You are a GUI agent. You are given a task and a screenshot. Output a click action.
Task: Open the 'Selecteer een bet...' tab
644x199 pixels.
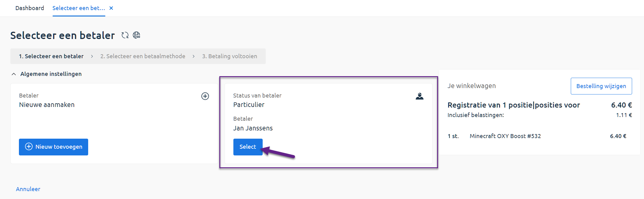pos(78,8)
